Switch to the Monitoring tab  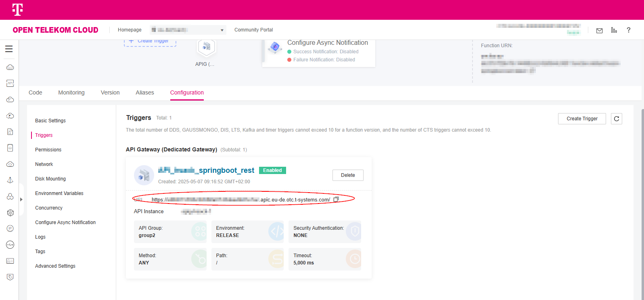(x=71, y=92)
